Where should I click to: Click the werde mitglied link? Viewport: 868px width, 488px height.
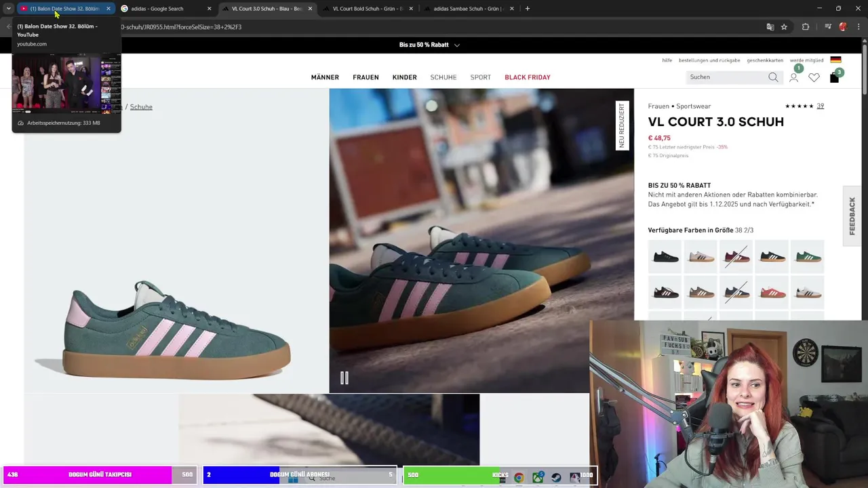click(806, 60)
